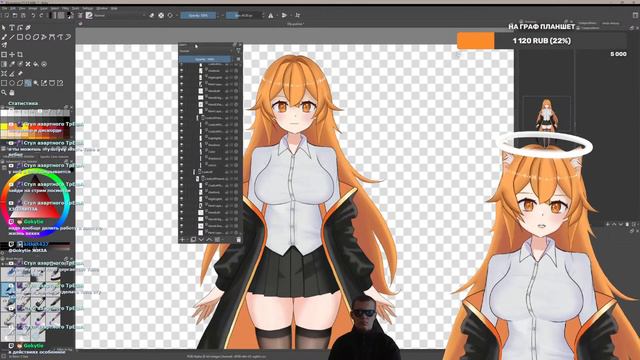The image size is (640, 360).
Task: Select the Contiguous Selection magic wand tool
Action: point(36,83)
